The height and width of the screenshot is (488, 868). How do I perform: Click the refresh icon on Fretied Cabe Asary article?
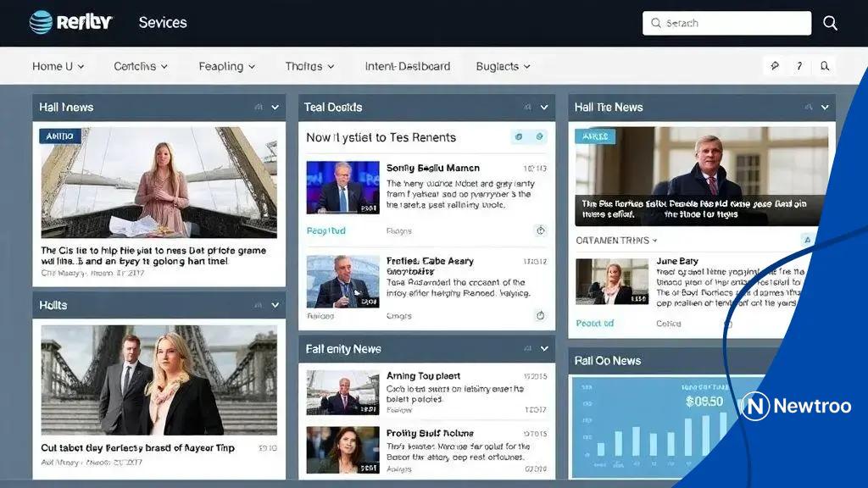(x=540, y=315)
